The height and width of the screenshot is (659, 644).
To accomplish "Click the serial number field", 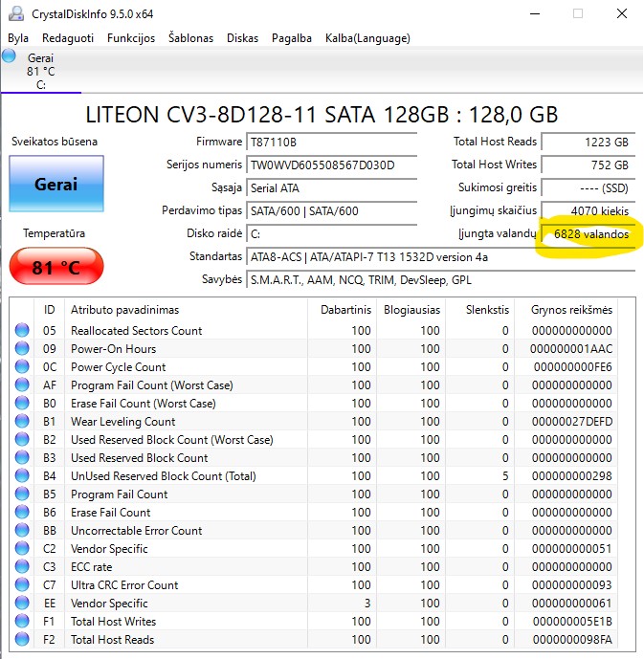I will point(331,165).
